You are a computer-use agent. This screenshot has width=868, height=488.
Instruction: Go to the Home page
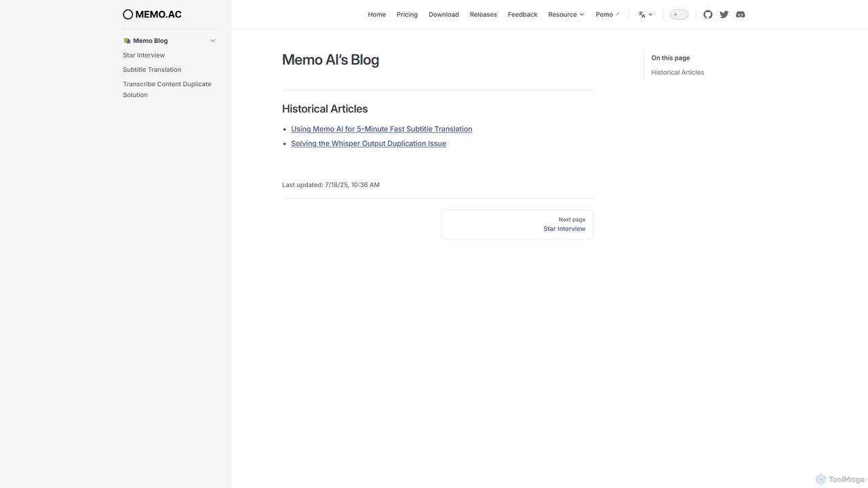tap(377, 14)
